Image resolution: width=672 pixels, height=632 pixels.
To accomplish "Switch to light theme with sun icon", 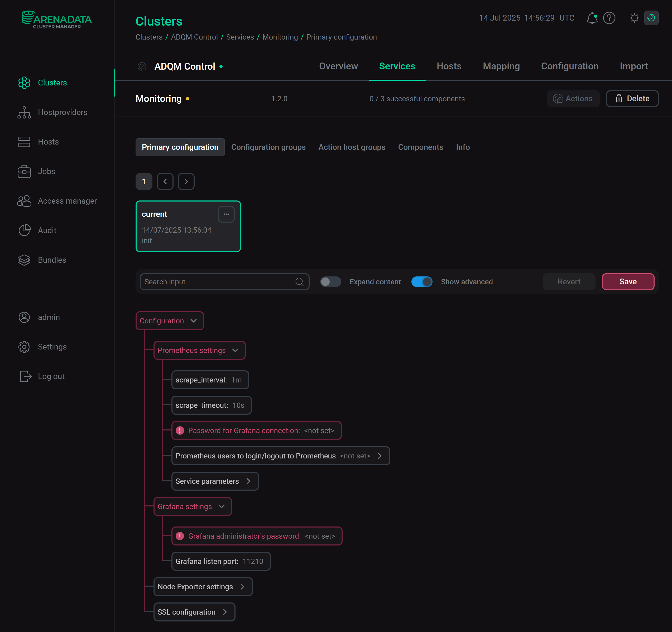I will point(634,18).
